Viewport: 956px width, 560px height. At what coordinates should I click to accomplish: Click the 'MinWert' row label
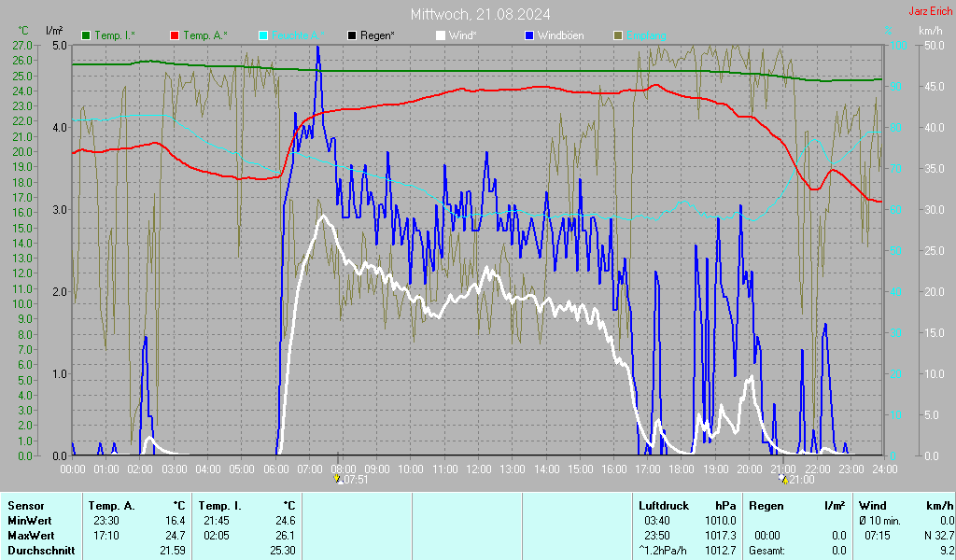coord(29,521)
